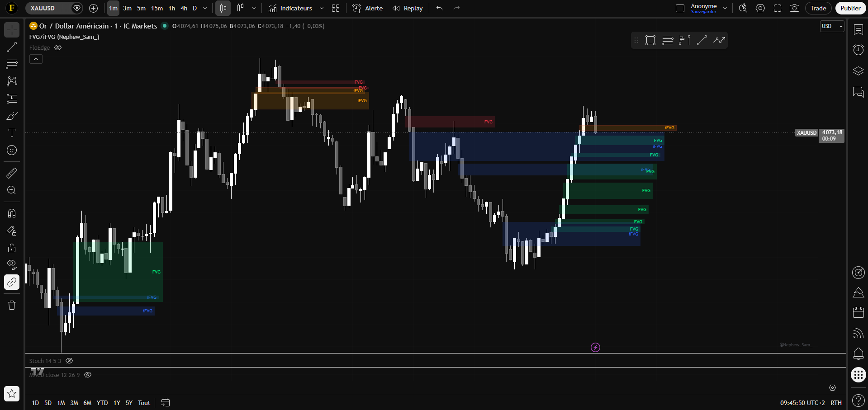Screen dimensions: 868x410
Task: Open the economic calendar panel
Action: point(858,312)
